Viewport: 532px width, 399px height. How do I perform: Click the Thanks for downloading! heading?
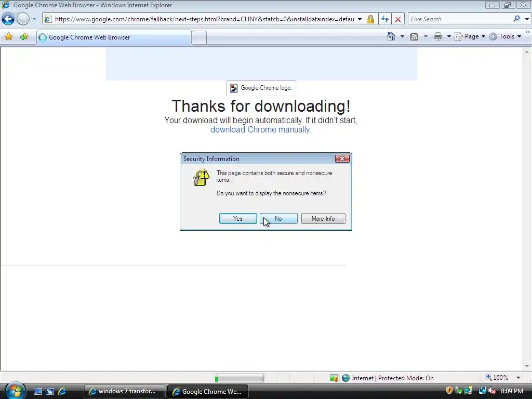tap(261, 106)
